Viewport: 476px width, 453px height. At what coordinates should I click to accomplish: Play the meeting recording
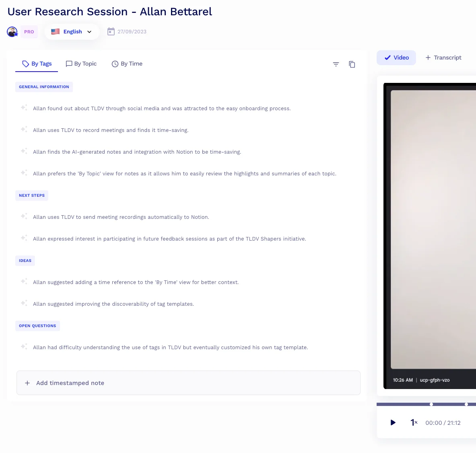[393, 423]
